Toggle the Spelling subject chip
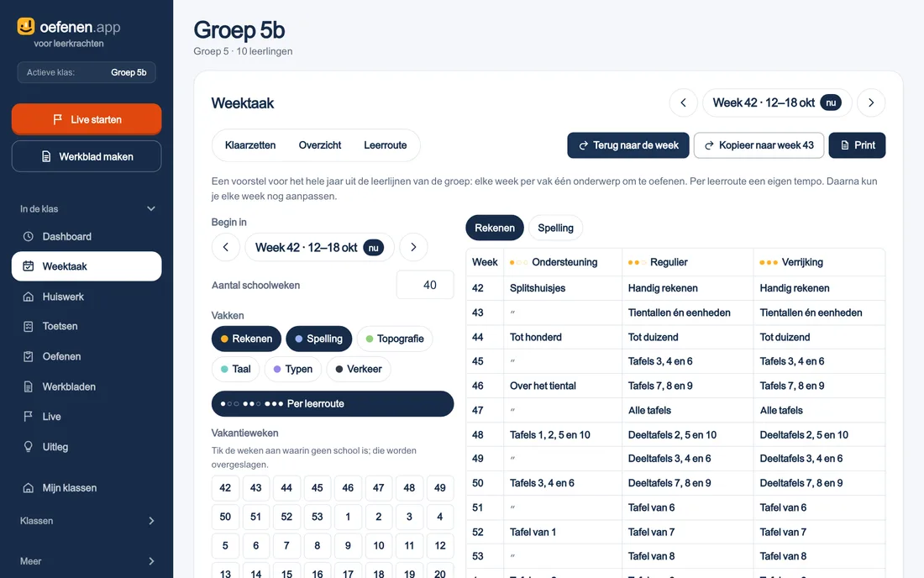924x578 pixels. click(319, 339)
